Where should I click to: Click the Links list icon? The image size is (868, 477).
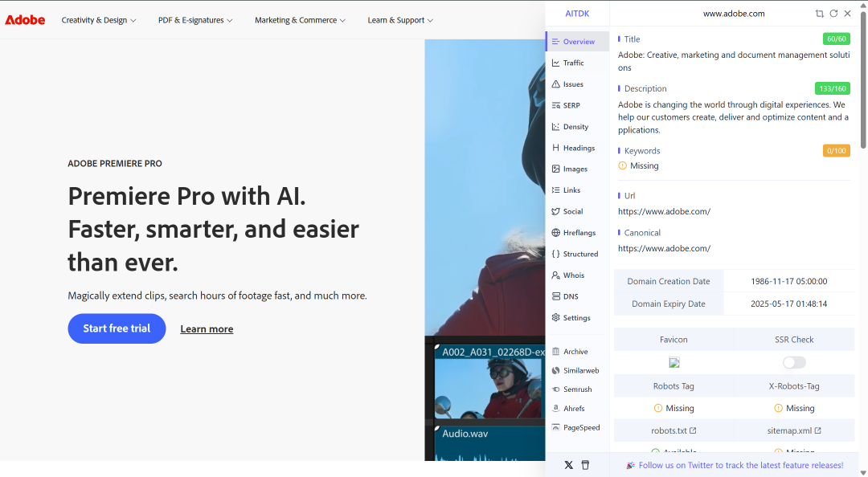click(556, 190)
